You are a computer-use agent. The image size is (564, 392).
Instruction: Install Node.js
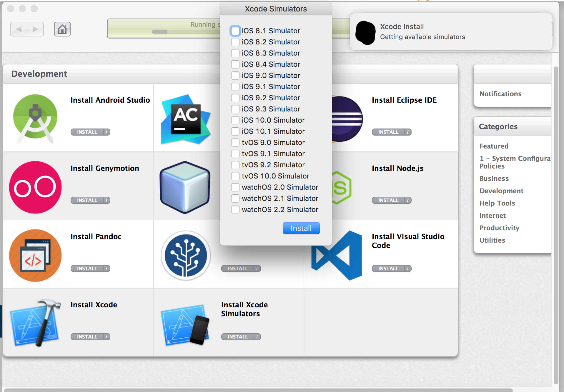(x=388, y=200)
